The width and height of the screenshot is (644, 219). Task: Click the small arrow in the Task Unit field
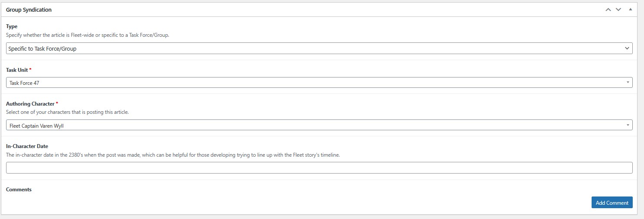coord(628,82)
